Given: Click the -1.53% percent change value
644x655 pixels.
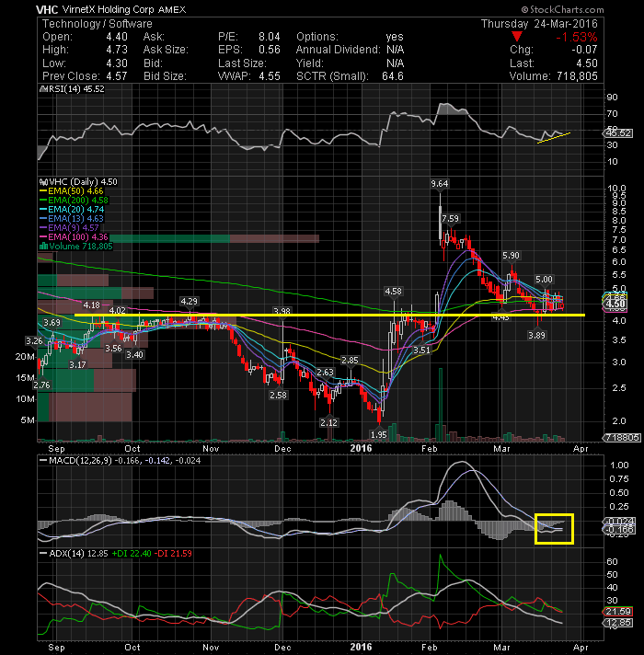Looking at the screenshot, I should (x=576, y=37).
